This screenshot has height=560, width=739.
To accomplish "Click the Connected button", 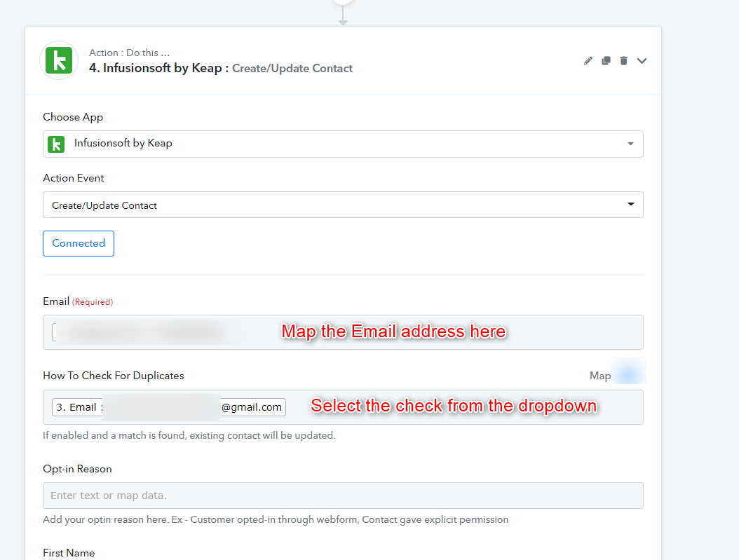I will (x=79, y=243).
